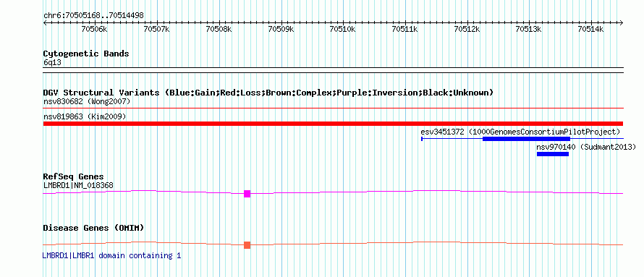Viewport: 644px width, 277px height.
Task: Click the nsv819863 (Kim2009) label
Action: tap(85, 116)
